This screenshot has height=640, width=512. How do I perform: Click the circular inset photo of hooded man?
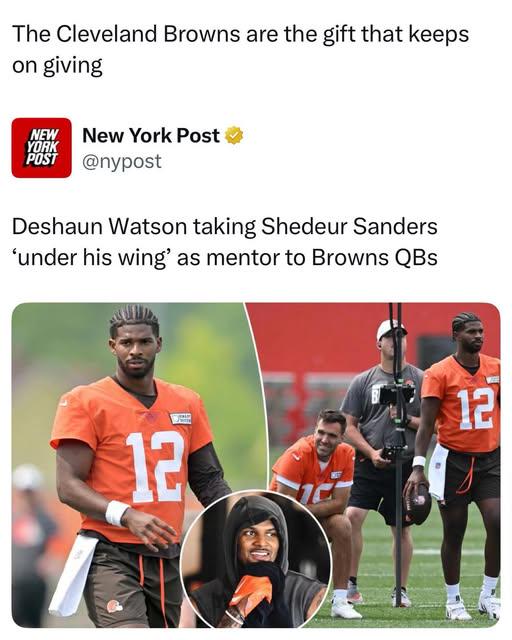pos(256,559)
